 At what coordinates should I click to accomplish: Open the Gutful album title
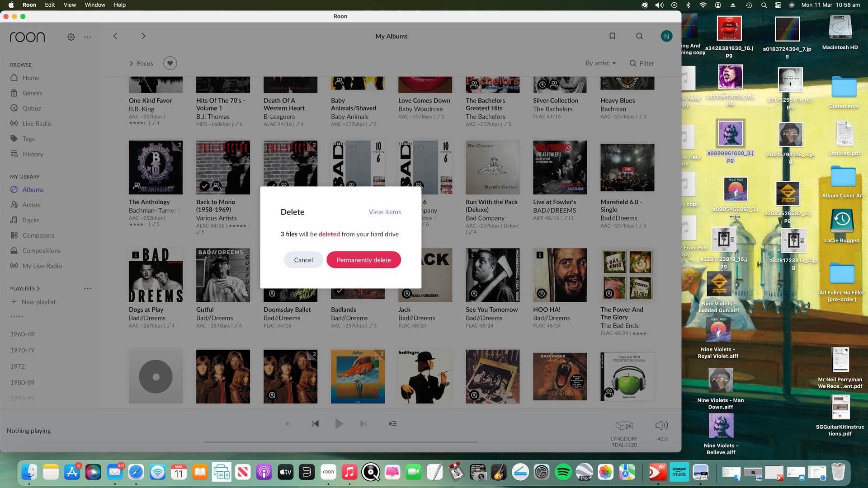(x=205, y=310)
